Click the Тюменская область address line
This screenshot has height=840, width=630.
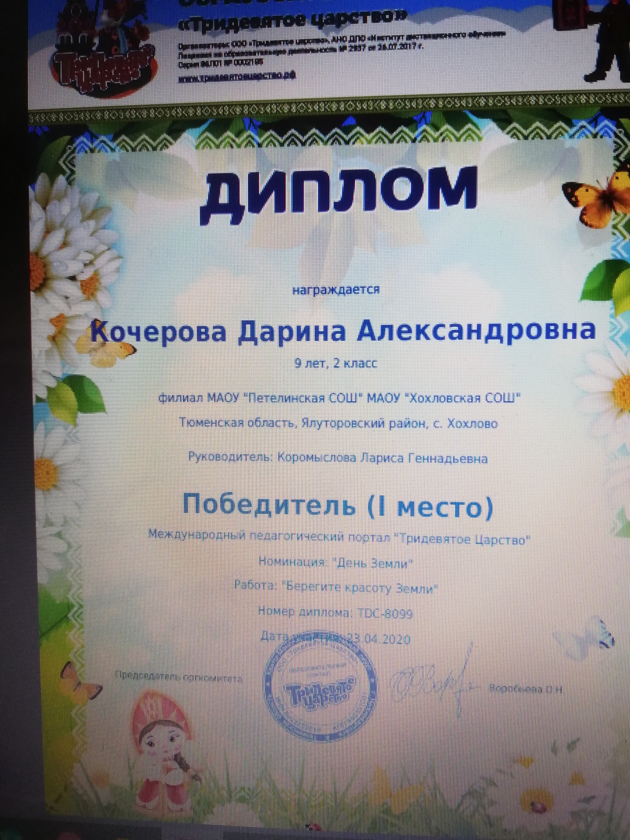point(338,423)
